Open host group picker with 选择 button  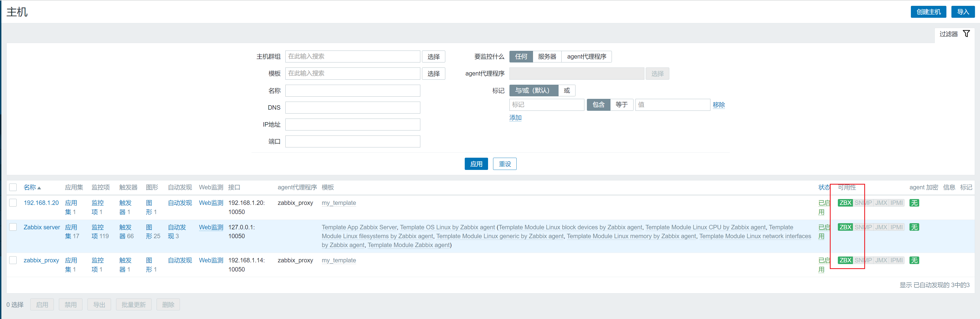tap(433, 57)
